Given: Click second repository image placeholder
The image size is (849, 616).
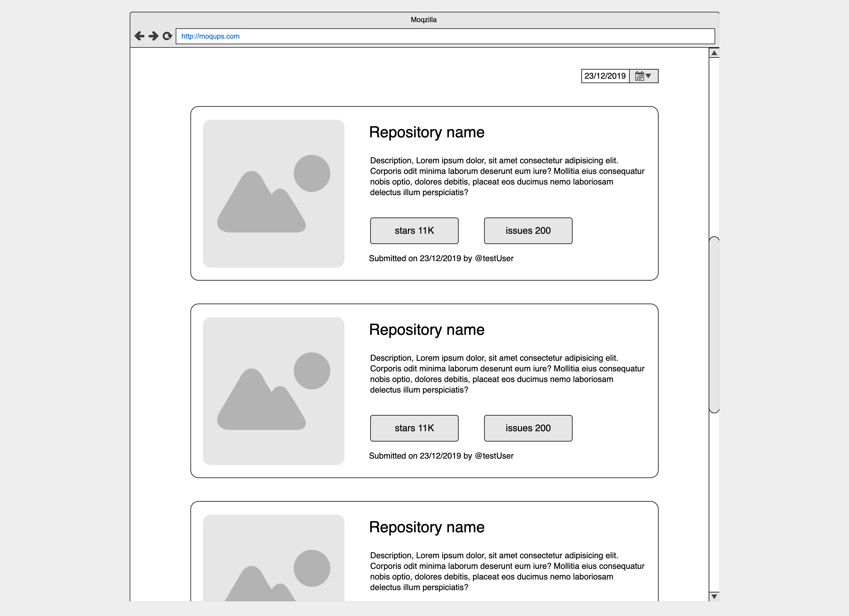Looking at the screenshot, I should click(273, 391).
